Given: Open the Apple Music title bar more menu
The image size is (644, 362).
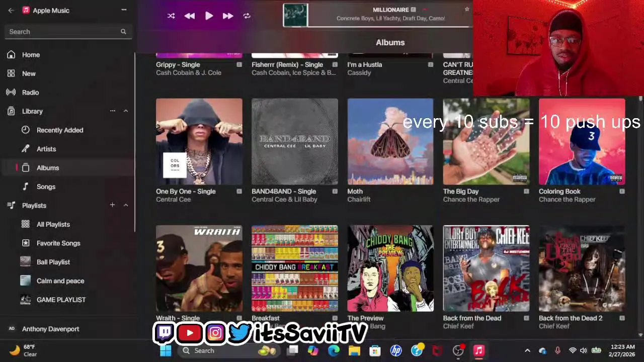Looking at the screenshot, I should (124, 10).
